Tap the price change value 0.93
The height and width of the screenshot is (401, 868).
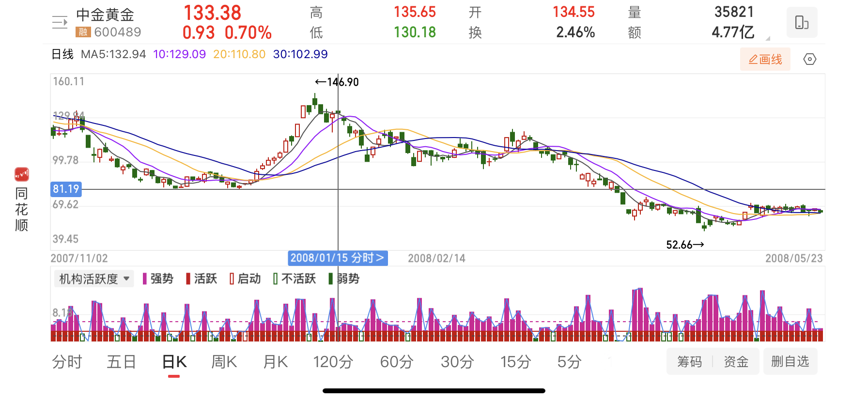click(199, 32)
